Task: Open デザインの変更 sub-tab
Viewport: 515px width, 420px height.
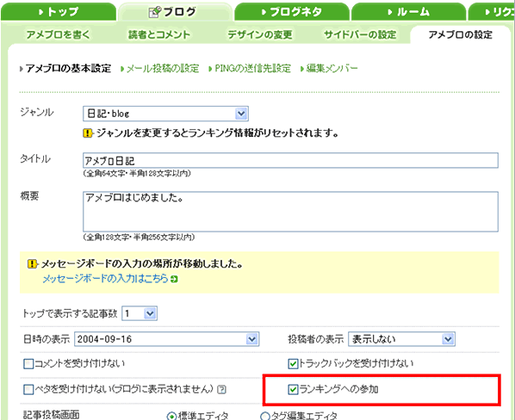Action: 260,34
